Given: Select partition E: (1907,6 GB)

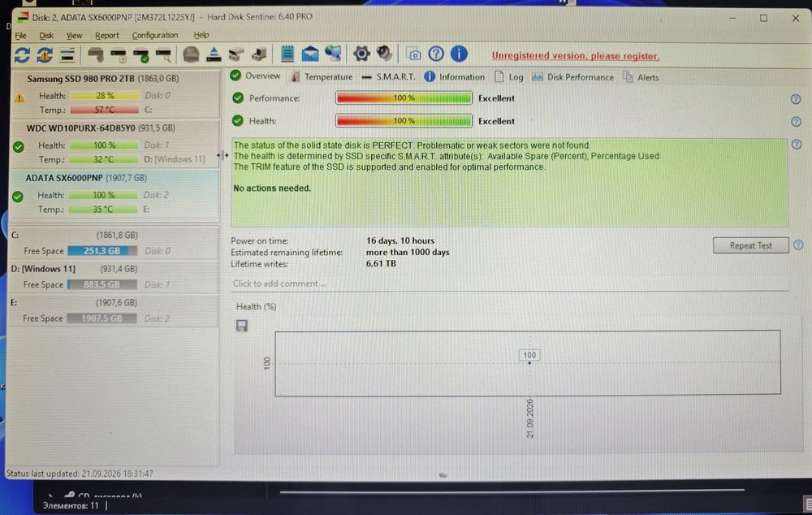Looking at the screenshot, I should (114, 309).
